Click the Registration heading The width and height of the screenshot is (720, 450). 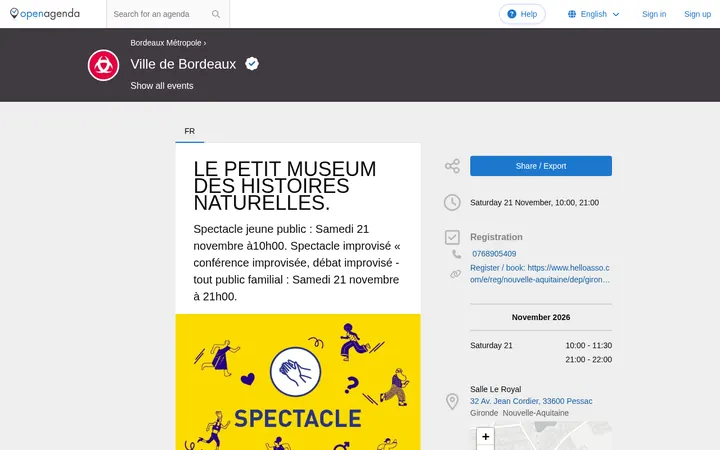pyautogui.click(x=496, y=237)
